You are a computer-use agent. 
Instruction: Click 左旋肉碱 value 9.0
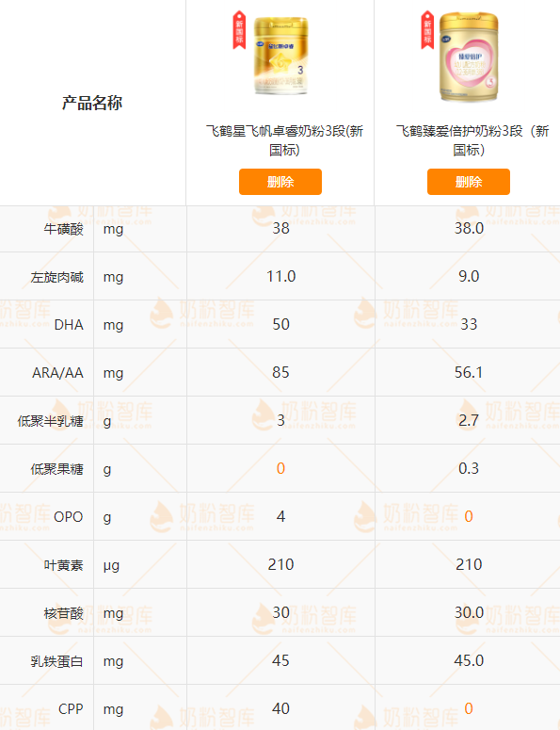pos(469,277)
